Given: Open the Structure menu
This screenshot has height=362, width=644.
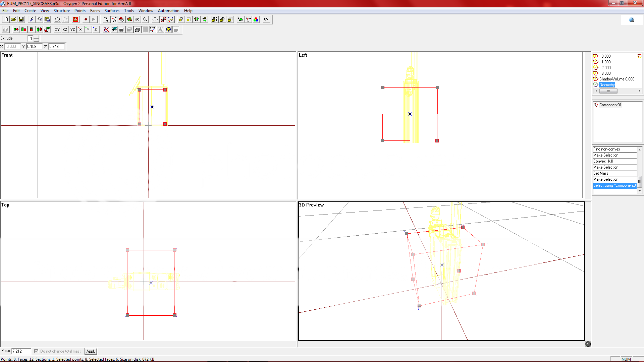Looking at the screenshot, I should click(61, 11).
